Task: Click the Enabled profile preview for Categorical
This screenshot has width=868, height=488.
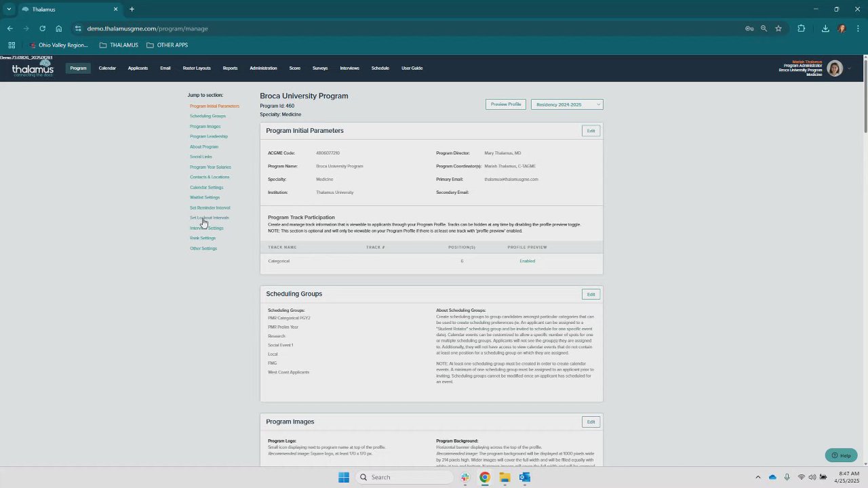Action: (527, 261)
